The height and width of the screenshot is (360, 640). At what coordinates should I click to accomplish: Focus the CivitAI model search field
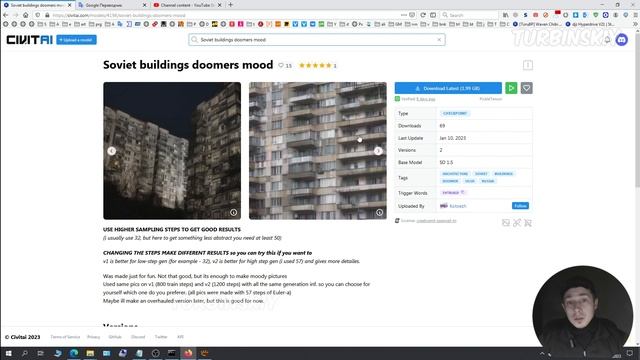click(316, 40)
